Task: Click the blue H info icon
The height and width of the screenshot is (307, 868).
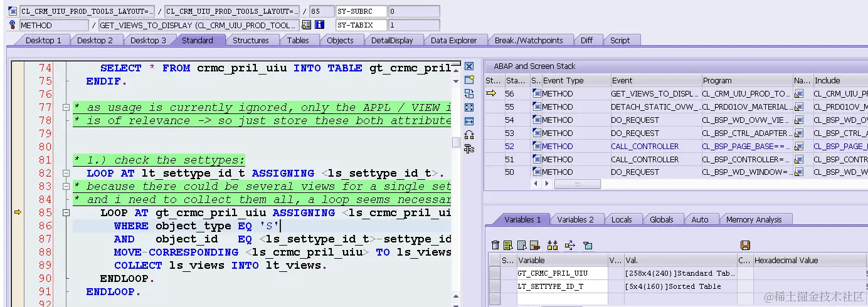Action: (319, 25)
